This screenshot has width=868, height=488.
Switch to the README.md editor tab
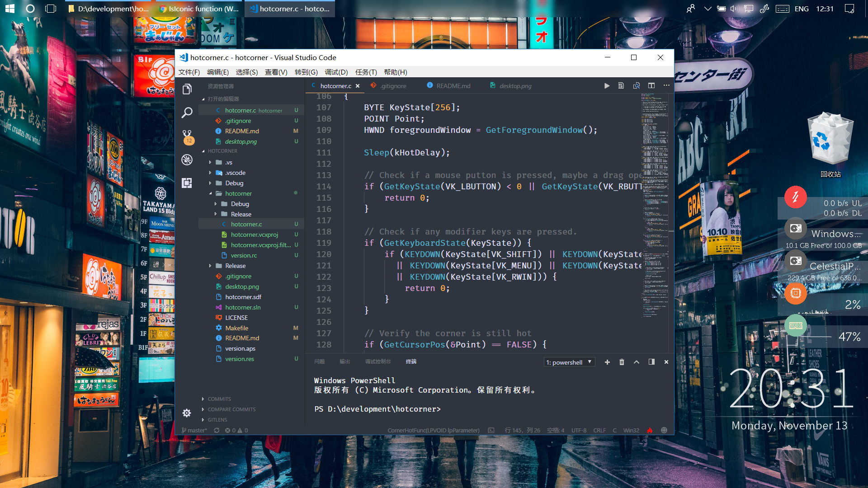[x=453, y=86]
